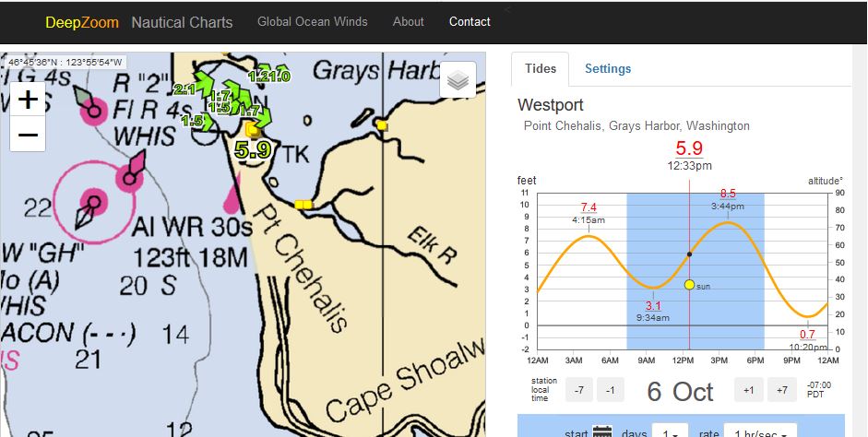Expand the rate dropdown showing 1 hr/sec
The image size is (868, 437).
tap(759, 431)
